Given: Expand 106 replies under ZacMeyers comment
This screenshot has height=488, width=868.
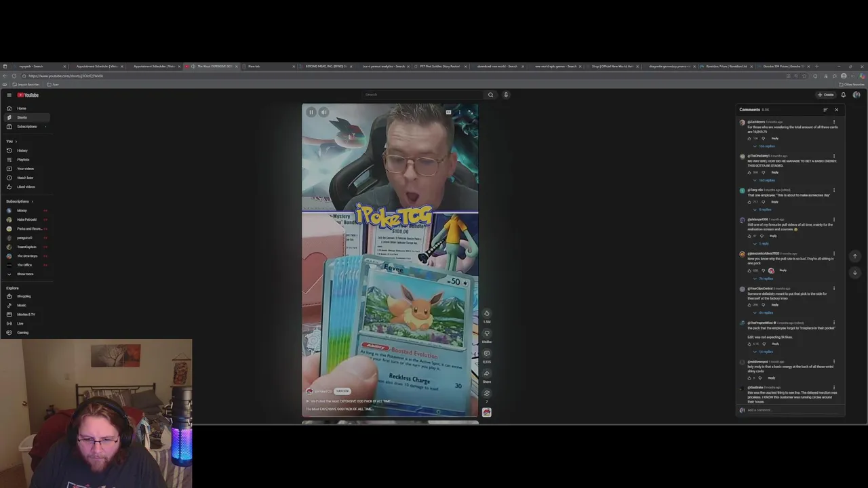Looking at the screenshot, I should 765,146.
